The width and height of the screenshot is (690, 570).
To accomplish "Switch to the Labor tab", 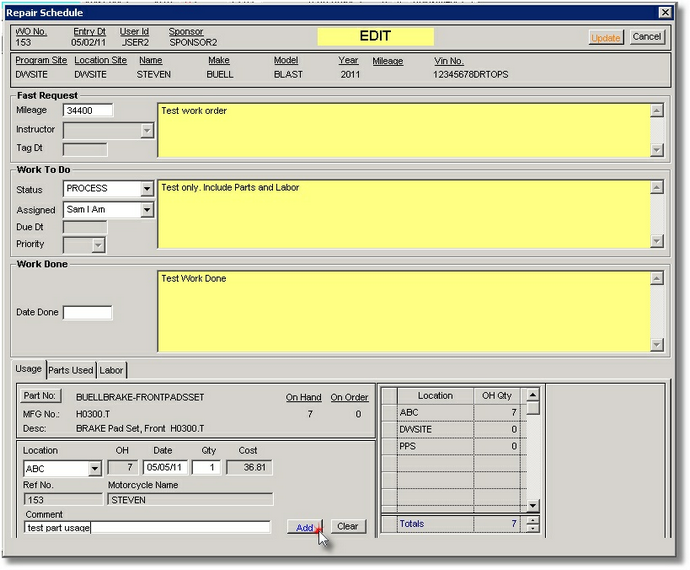I will [x=111, y=370].
